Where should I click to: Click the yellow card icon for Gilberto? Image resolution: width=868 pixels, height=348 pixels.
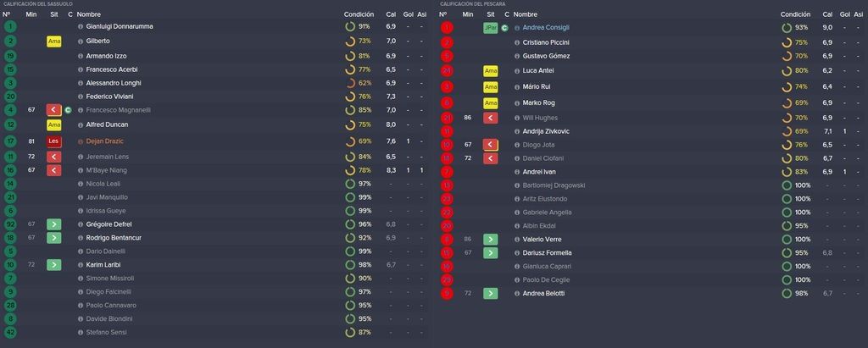click(53, 41)
